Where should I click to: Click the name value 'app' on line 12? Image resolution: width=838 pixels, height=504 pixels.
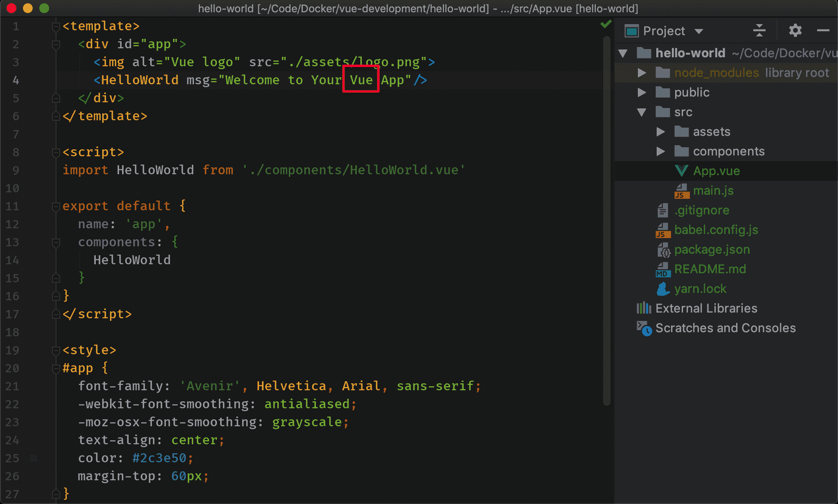pyautogui.click(x=144, y=224)
